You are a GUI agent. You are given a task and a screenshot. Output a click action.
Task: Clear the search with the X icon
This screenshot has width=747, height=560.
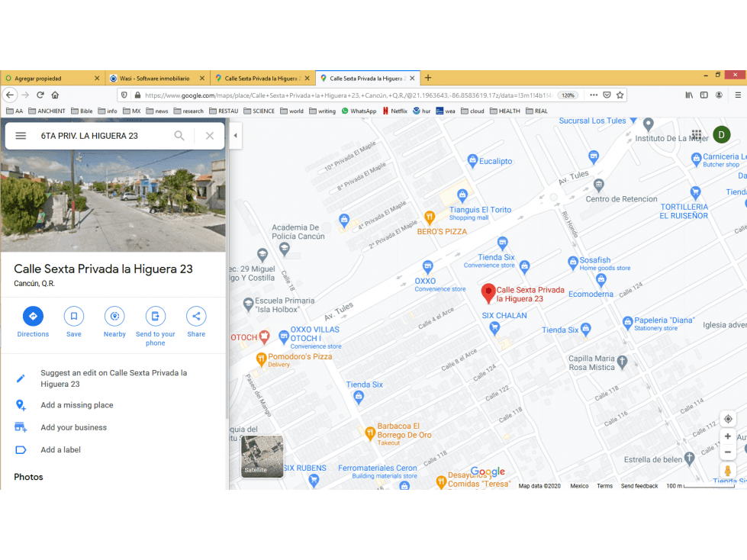(210, 136)
